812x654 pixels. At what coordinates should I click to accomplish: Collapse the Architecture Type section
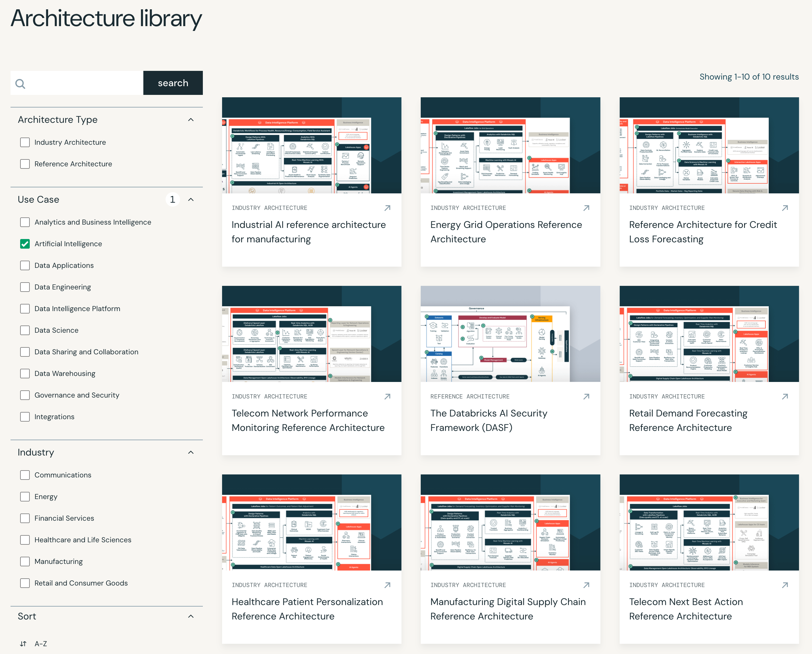[x=191, y=120]
